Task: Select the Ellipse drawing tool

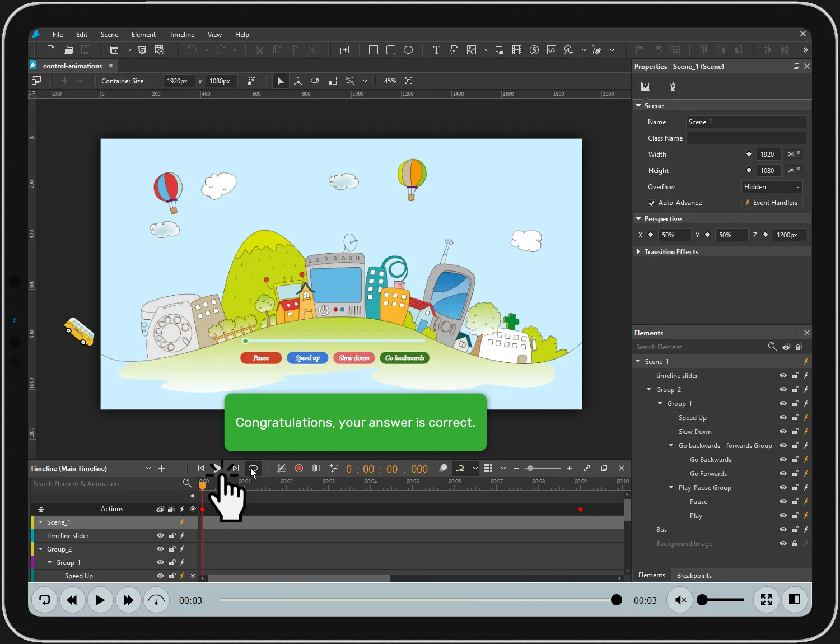Action: [408, 50]
